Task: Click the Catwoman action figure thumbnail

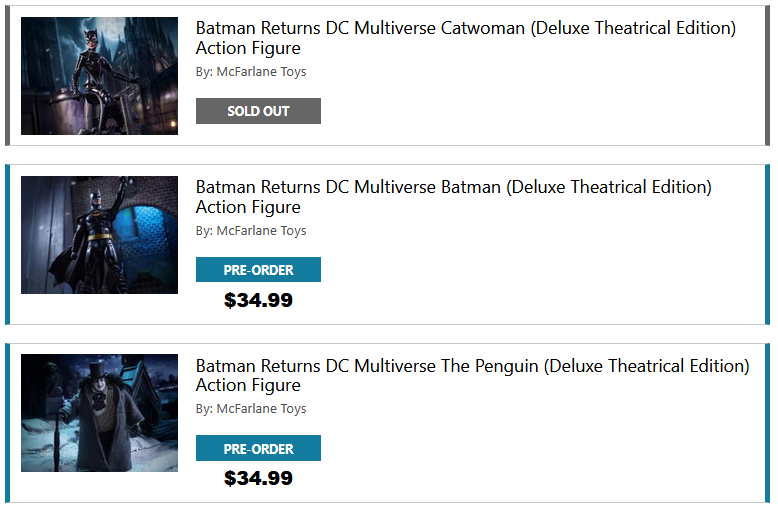Action: coord(99,76)
